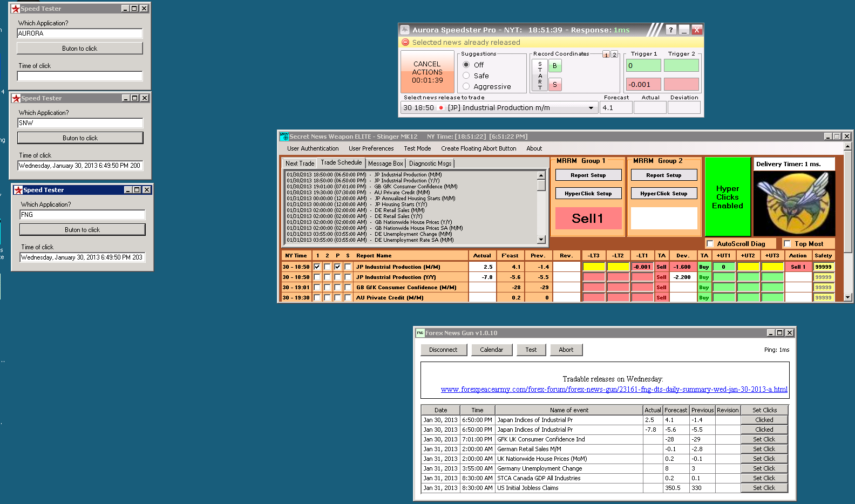Viewport: 855px width, 504px height.
Task: Click Disconnect in Forex News Gun
Action: point(443,350)
